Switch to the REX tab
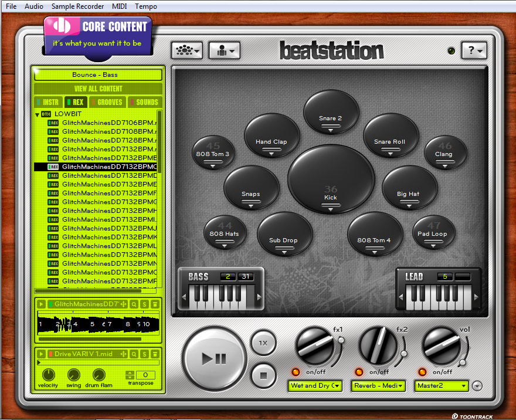The width and height of the screenshot is (516, 420). pyautogui.click(x=76, y=103)
